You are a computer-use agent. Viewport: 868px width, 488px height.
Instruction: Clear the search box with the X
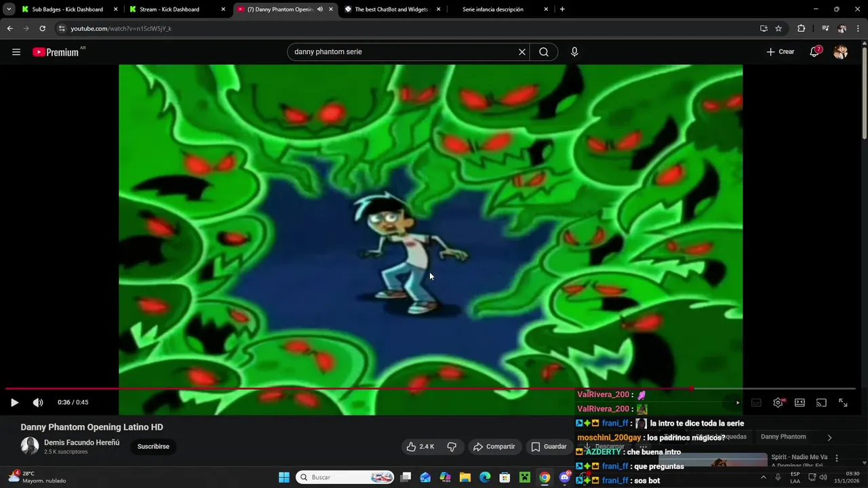pos(522,52)
